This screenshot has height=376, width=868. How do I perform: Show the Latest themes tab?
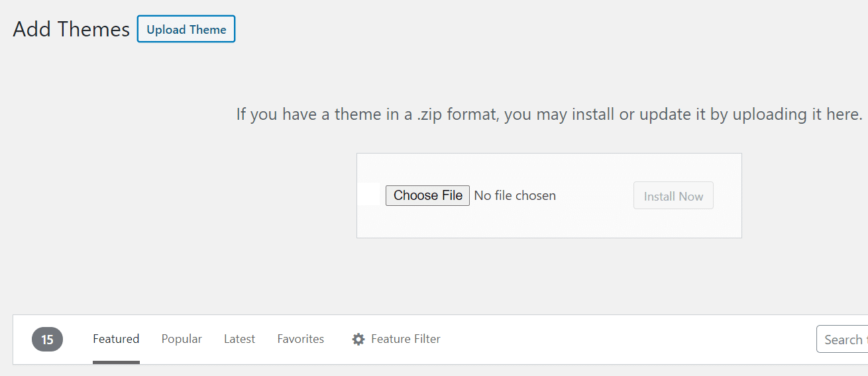239,339
